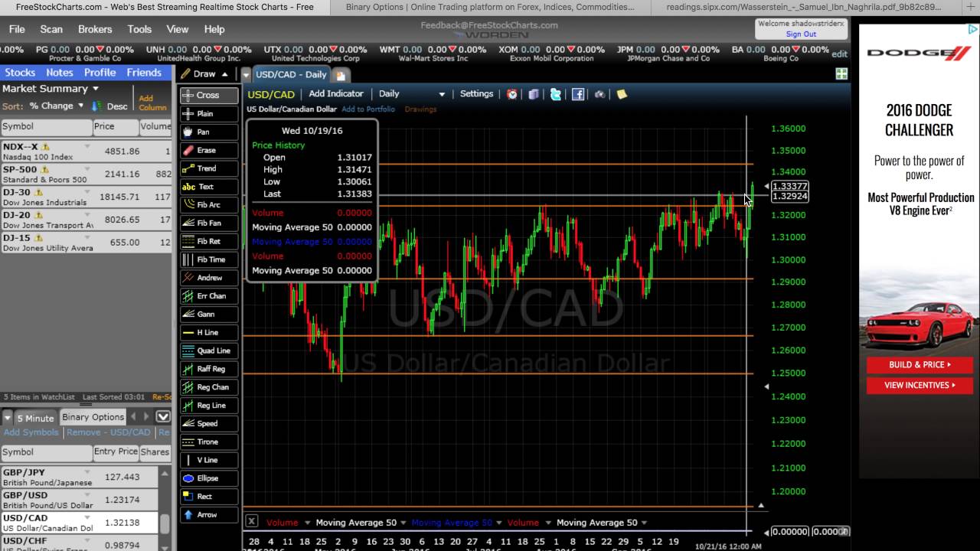Select the SP-500 index row
This screenshot has width=980, height=551.
pos(87,174)
